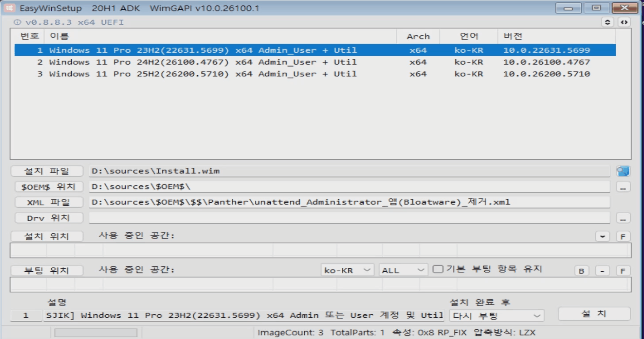Click the 부팅 위치 partition info bar
The height and width of the screenshot is (339, 644).
pyautogui.click(x=320, y=284)
